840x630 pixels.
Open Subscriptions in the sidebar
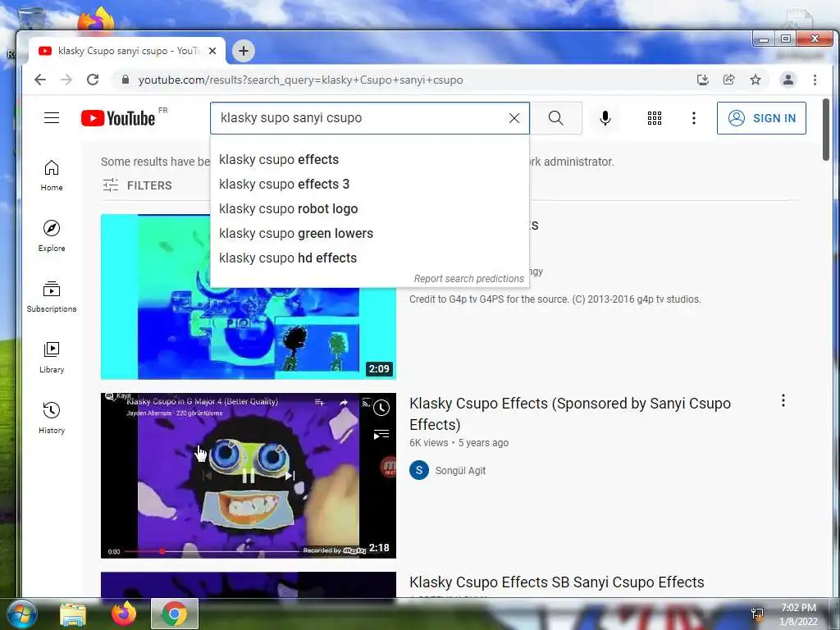[x=52, y=297]
